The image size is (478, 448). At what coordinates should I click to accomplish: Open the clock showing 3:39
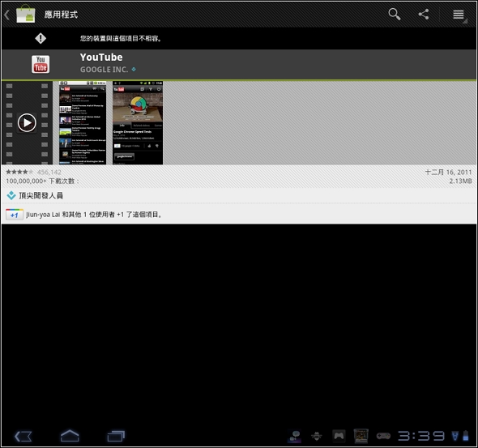click(421, 436)
